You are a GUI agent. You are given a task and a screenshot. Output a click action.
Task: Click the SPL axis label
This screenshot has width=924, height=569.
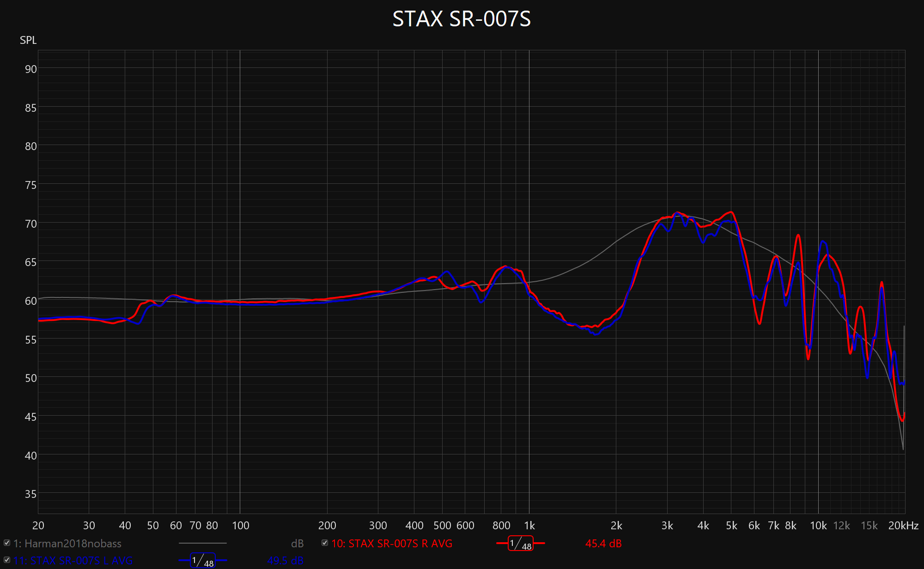tap(28, 40)
